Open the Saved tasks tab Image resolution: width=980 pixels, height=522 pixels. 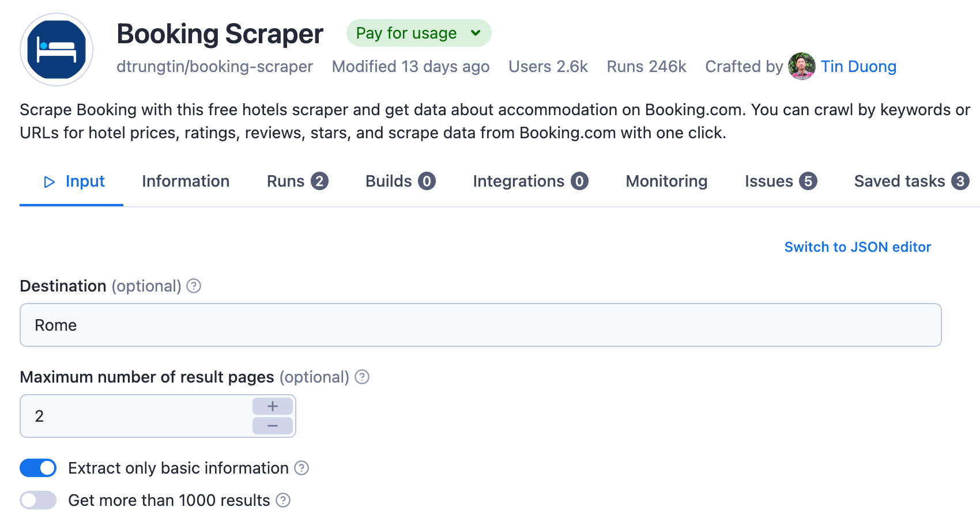coord(912,181)
